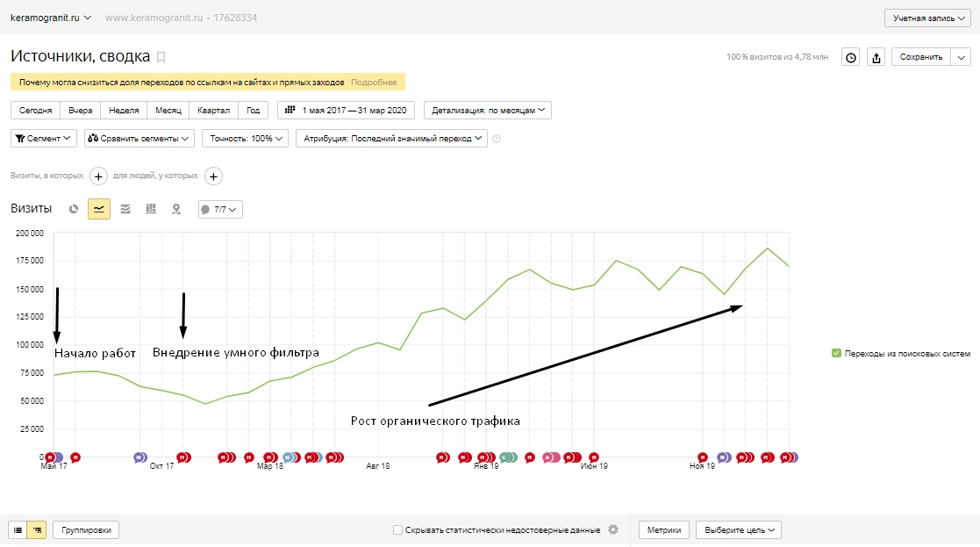Open the keramogranit.ru site dropdown
Screen dimensions: 980x547
pyautogui.click(x=51, y=18)
